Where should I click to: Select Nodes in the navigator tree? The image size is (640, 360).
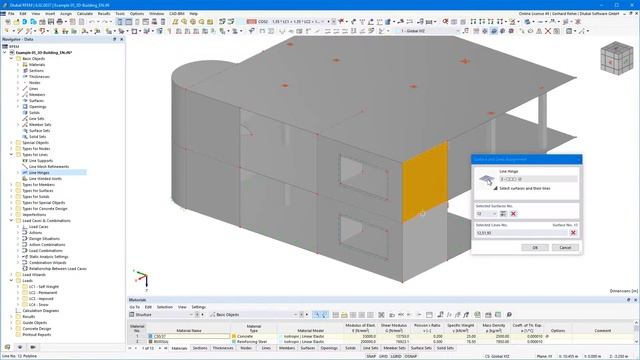point(34,82)
